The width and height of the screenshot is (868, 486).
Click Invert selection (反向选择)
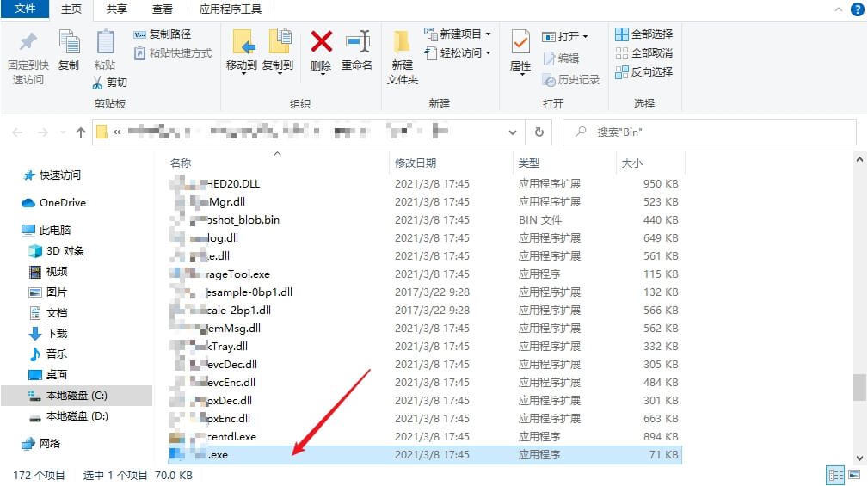643,72
